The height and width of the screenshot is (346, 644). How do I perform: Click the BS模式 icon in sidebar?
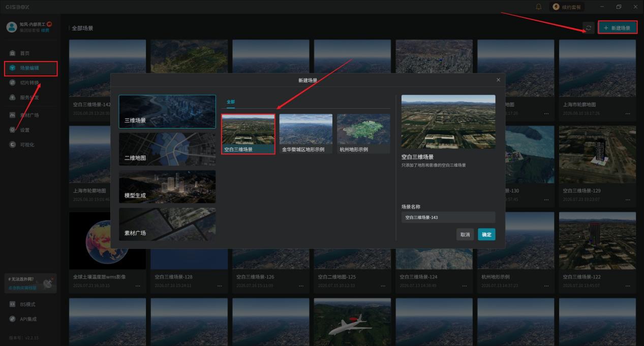(x=13, y=304)
